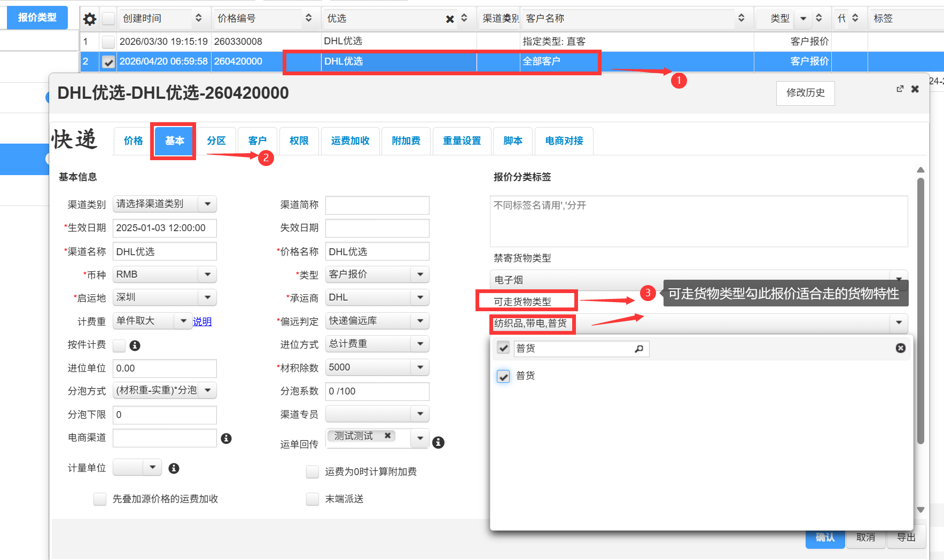Show info icon next to 运单回传

438,443
